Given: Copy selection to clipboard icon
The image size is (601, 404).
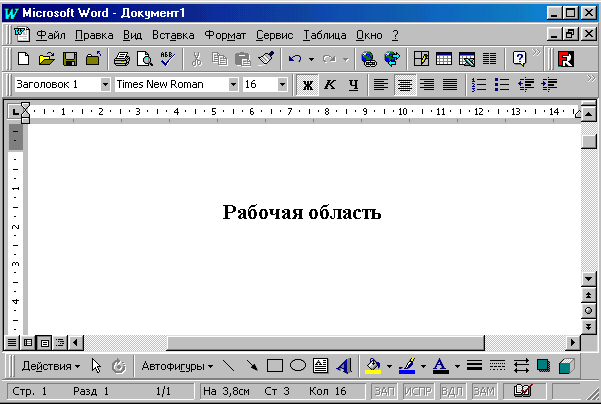Looking at the screenshot, I should (x=220, y=59).
